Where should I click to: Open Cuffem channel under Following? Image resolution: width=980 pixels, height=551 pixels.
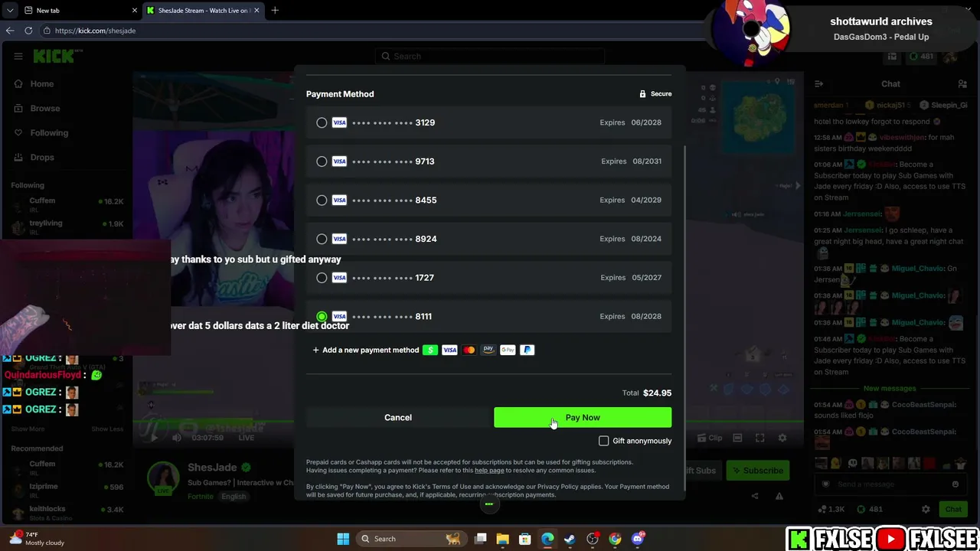click(67, 205)
